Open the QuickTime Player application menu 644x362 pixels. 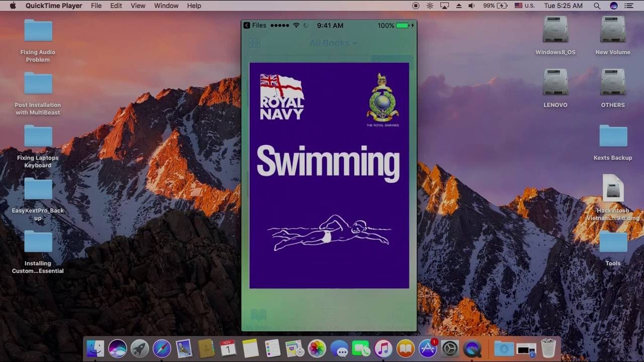(53, 6)
